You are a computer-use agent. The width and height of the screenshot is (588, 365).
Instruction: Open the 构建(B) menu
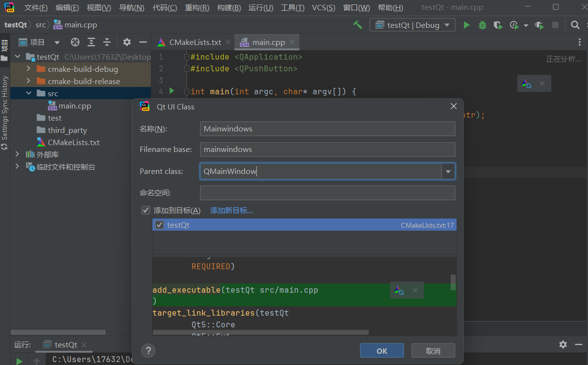tap(229, 8)
